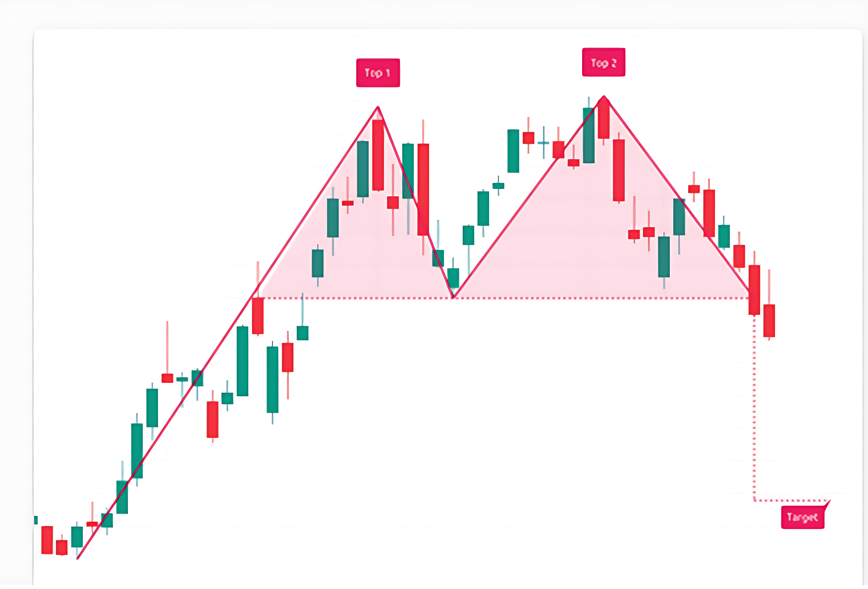
Task: Select the red breakdown candle crossing the neckline
Action: [x=754, y=290]
